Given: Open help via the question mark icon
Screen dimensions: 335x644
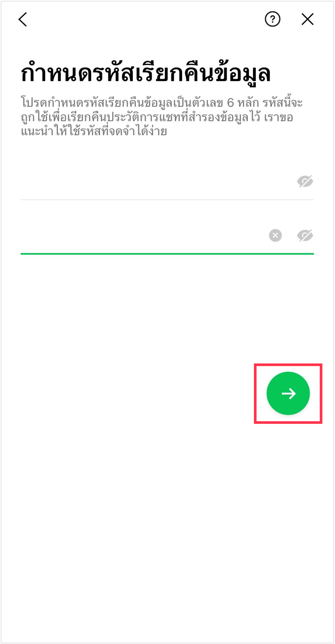Looking at the screenshot, I should tap(272, 19).
